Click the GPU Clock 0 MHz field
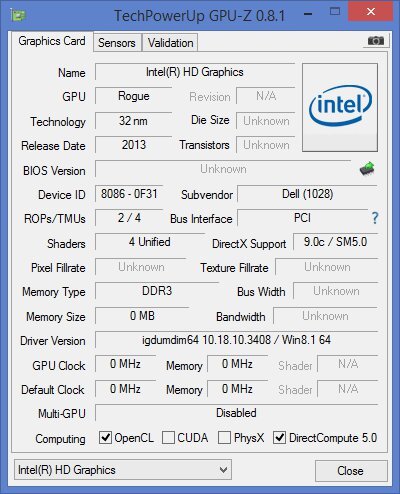This screenshot has height=494, width=400. [125, 364]
